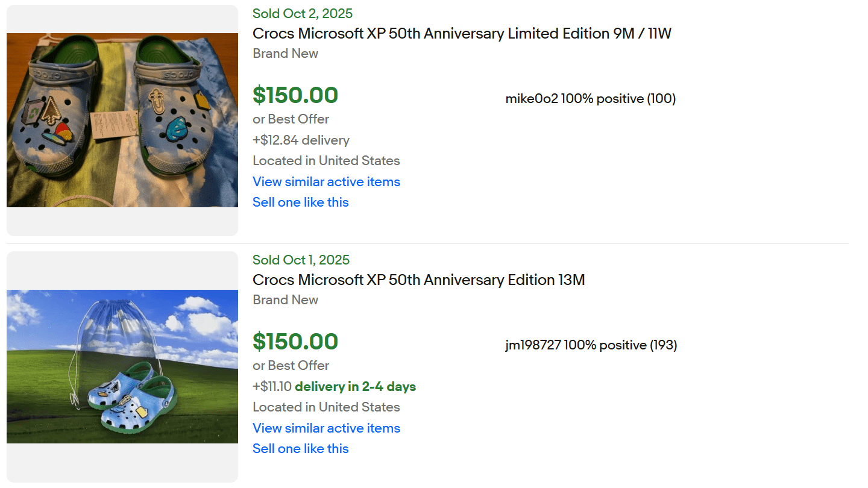
Task: View similar active items for the 9M / 11W listing
Action: coord(326,182)
